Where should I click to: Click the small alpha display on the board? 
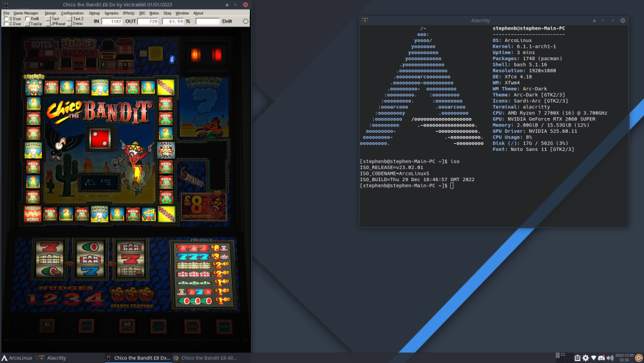click(x=98, y=182)
